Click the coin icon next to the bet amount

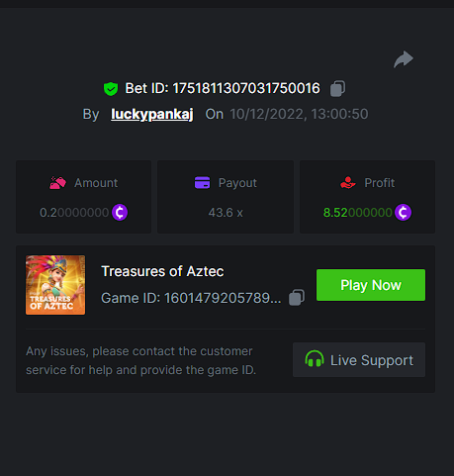[120, 213]
